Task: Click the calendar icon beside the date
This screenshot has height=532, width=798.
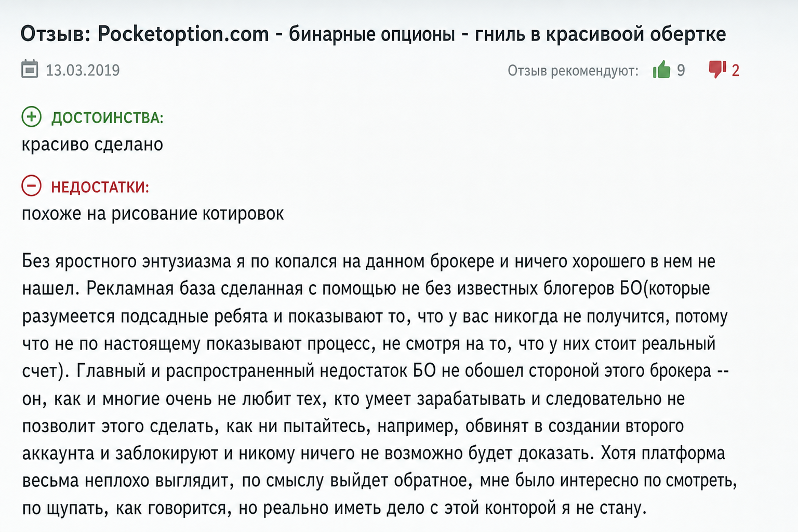Action: 30,69
